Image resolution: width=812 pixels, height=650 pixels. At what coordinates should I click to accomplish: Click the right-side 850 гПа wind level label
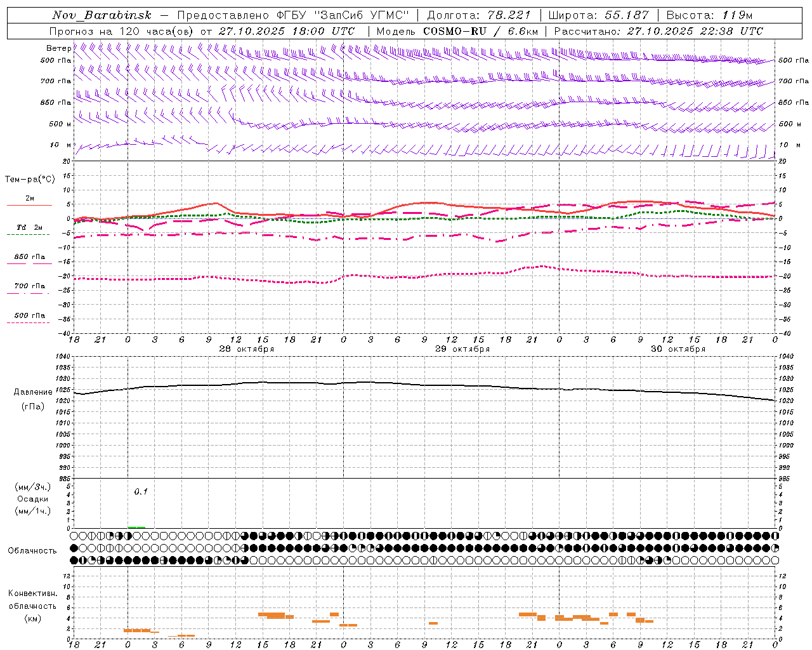794,102
